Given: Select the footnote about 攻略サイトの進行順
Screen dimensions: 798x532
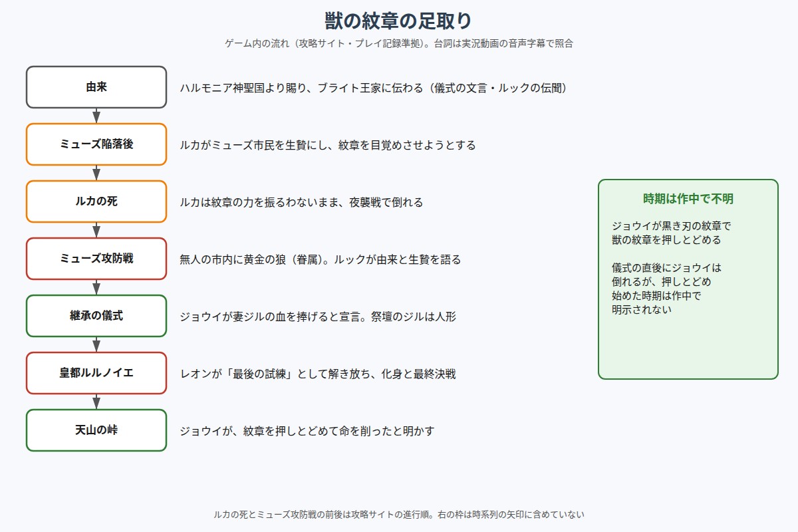Looking at the screenshot, I should coord(399,514).
